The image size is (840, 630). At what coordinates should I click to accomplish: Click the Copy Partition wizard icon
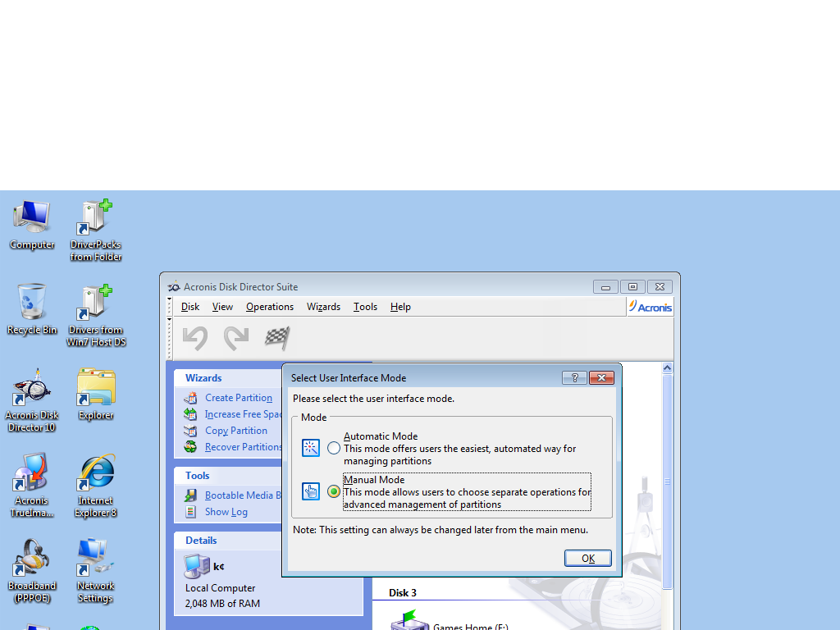click(190, 431)
